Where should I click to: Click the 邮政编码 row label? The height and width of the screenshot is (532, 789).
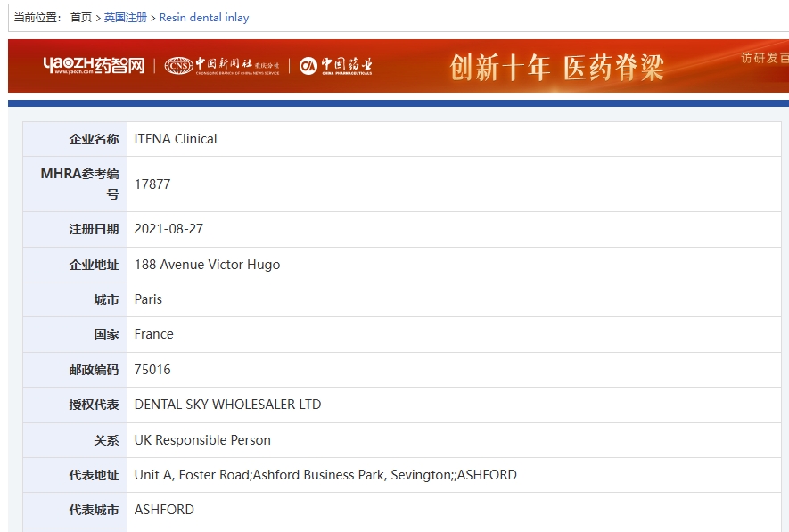click(94, 370)
